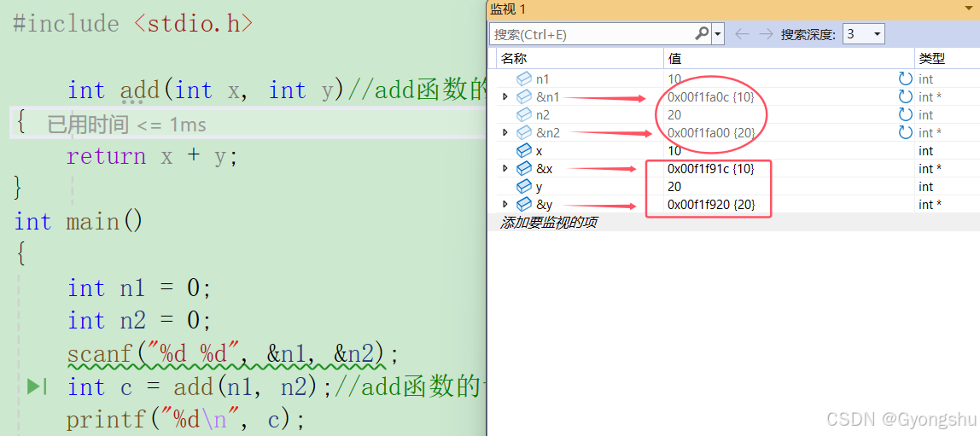Click the variable cube icon beside y
980x436 pixels.
(524, 186)
